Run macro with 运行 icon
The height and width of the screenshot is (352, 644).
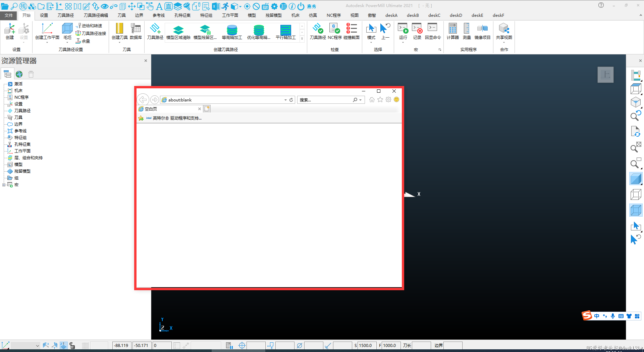[x=403, y=31]
